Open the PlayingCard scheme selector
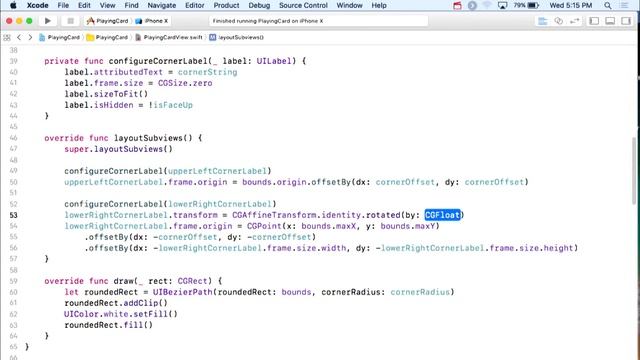 107,21
